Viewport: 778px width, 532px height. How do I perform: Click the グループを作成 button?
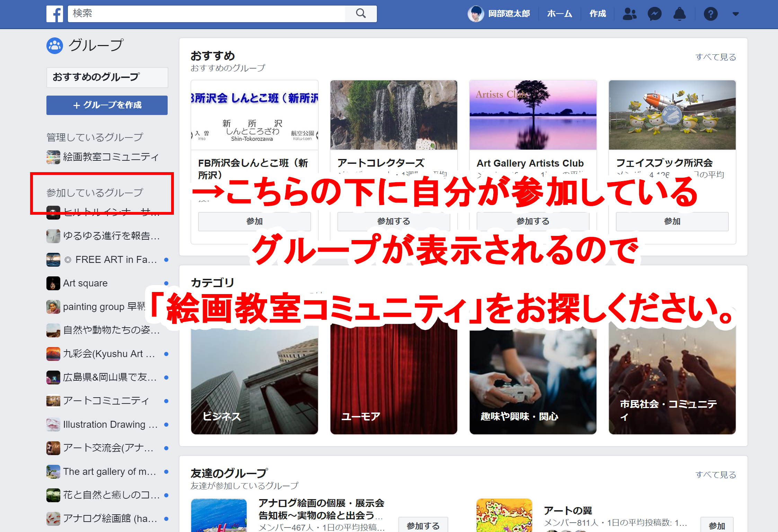click(x=107, y=105)
